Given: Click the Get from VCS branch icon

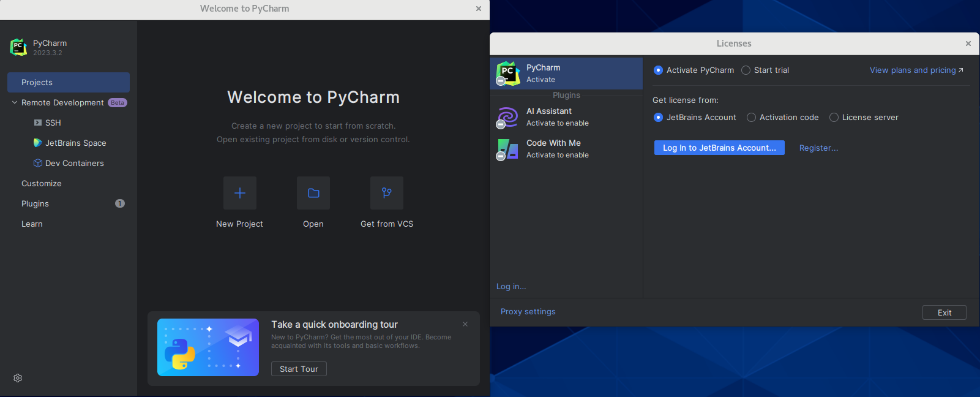Looking at the screenshot, I should (387, 193).
